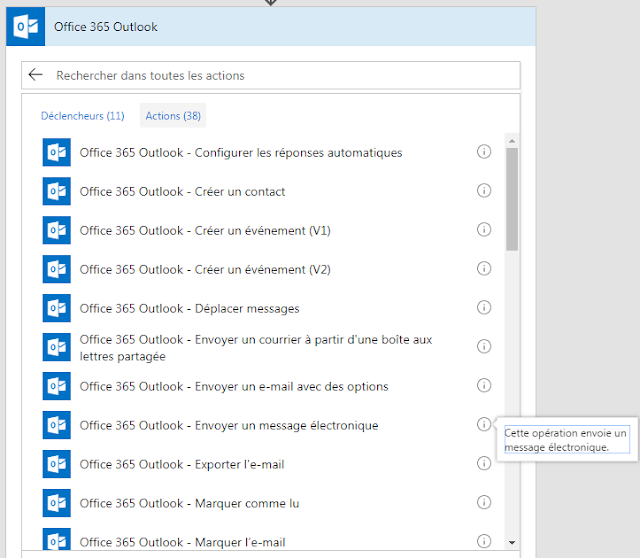Screen dimensions: 640x558
Task: Click info icon for Marquer comme lu
Action: [484, 502]
